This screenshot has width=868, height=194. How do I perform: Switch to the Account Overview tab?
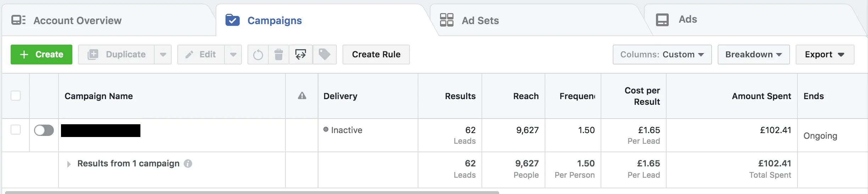click(x=77, y=21)
